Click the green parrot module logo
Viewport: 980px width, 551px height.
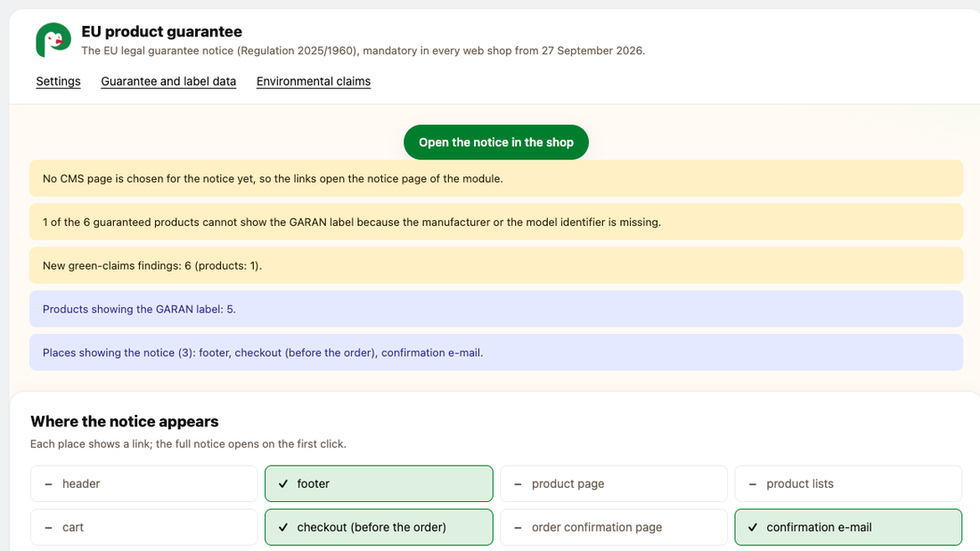pyautogui.click(x=53, y=40)
